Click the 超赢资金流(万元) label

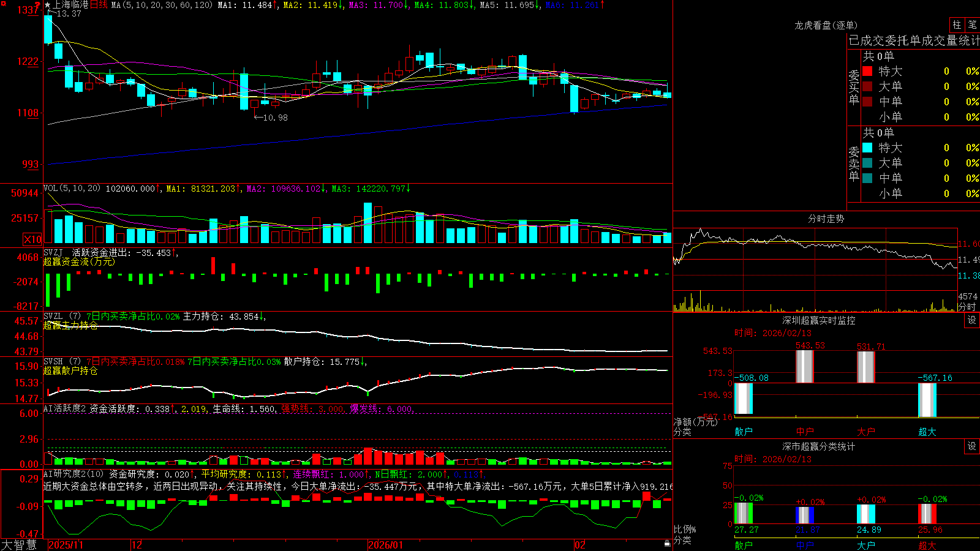(79, 261)
